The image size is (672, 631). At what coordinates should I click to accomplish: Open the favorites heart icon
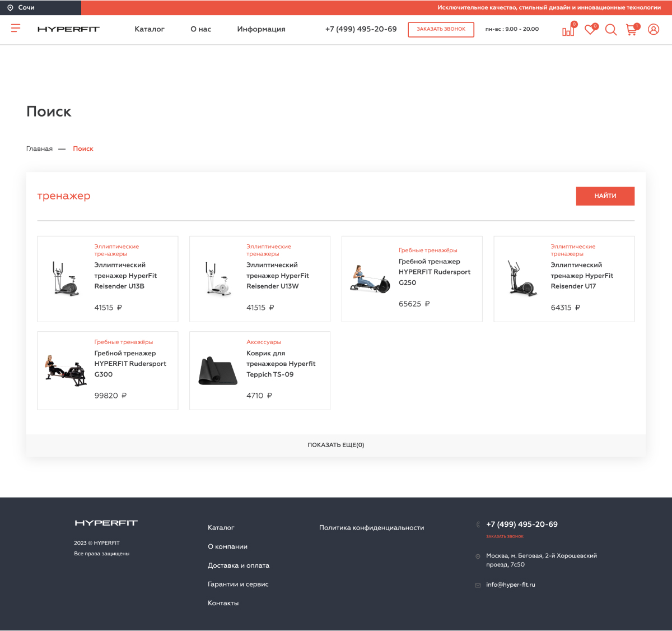coord(590,30)
